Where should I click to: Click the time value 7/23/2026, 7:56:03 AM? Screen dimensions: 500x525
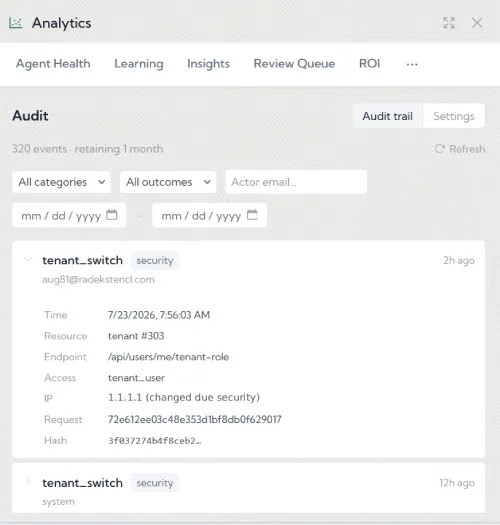(159, 315)
